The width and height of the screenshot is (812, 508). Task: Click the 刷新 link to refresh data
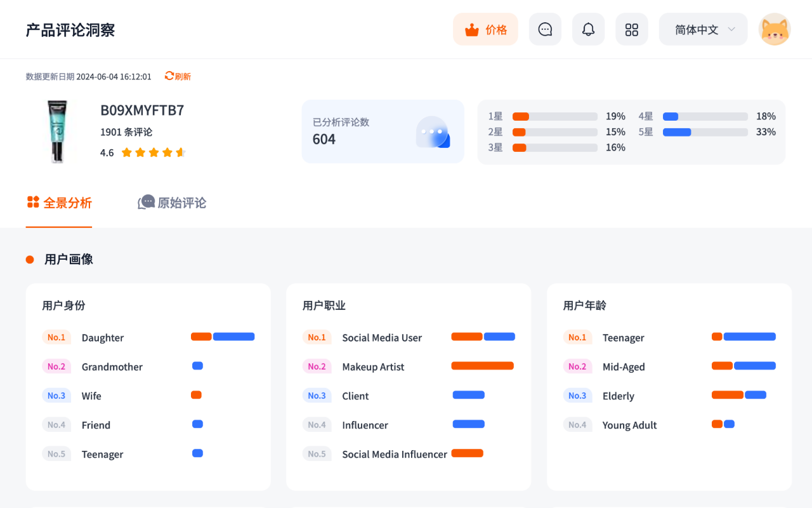[x=182, y=76]
